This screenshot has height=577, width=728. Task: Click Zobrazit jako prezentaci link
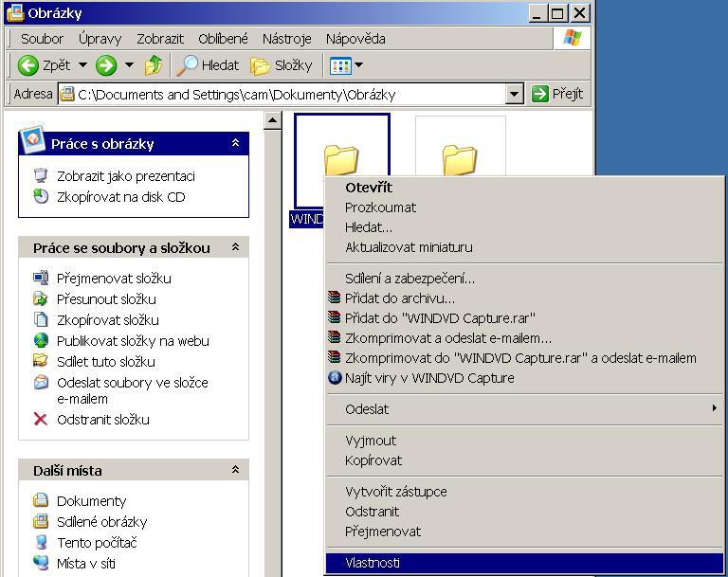125,176
